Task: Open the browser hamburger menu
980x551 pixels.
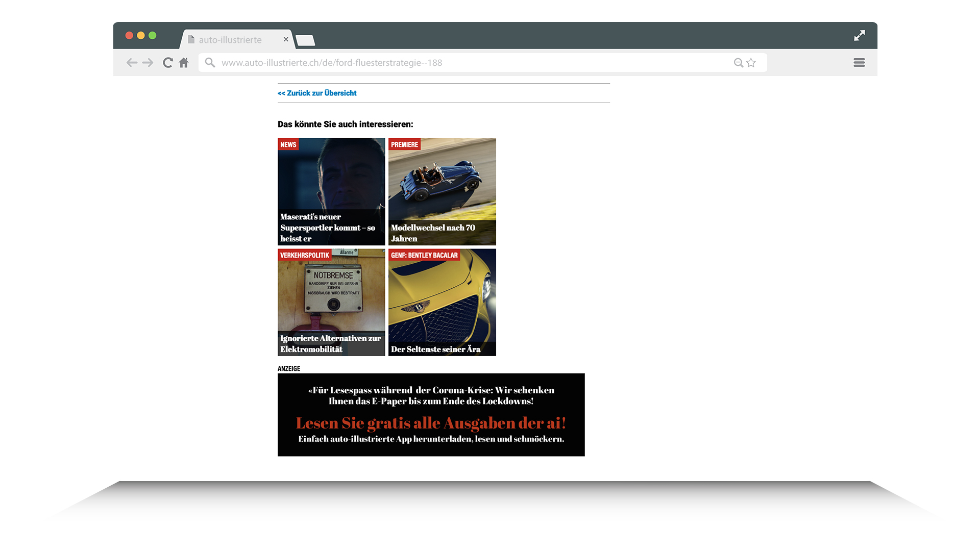Action: coord(859,62)
